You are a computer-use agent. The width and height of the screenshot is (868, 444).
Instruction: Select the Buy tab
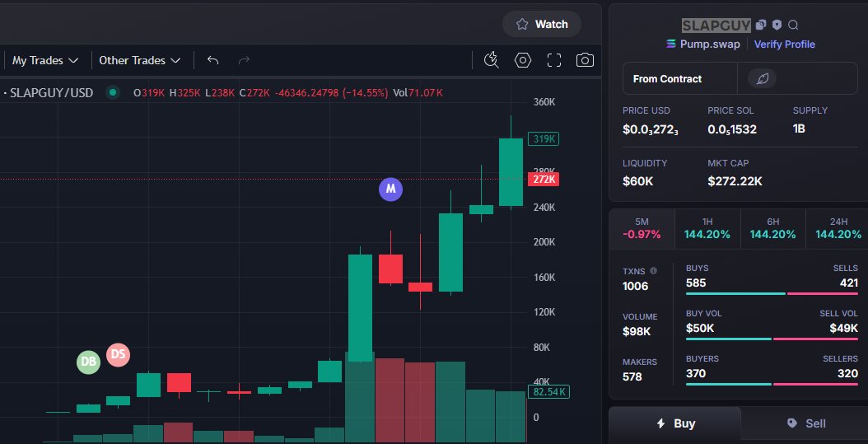pyautogui.click(x=674, y=423)
